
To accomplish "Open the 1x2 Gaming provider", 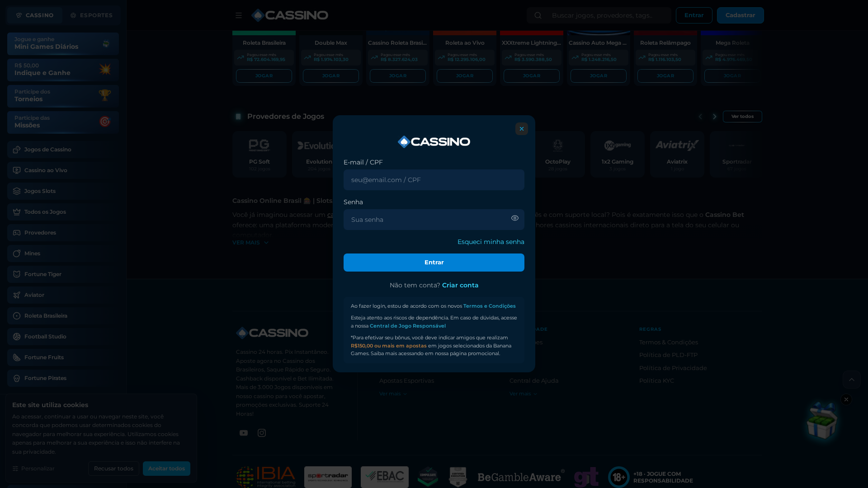I will tap(618, 154).
